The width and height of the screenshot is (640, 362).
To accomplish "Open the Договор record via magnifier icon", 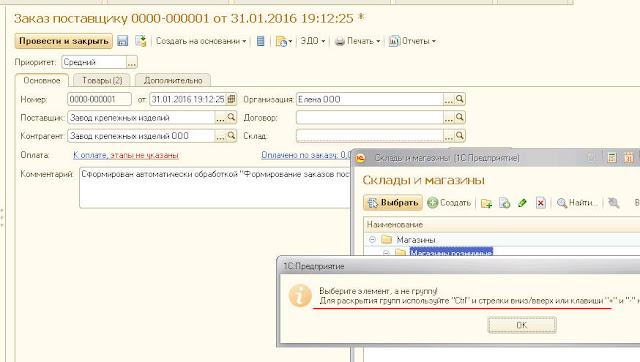I will 460,118.
